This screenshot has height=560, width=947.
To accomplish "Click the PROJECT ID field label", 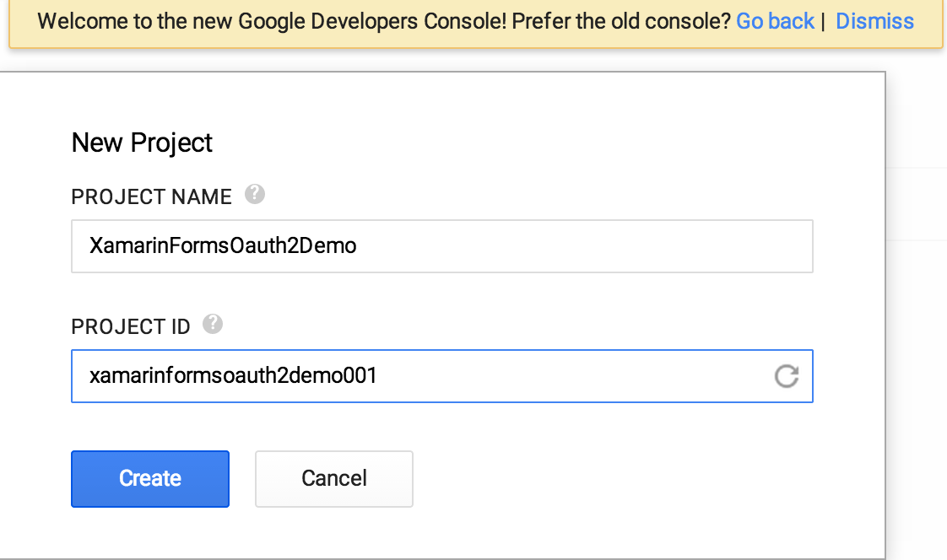I will coord(131,326).
